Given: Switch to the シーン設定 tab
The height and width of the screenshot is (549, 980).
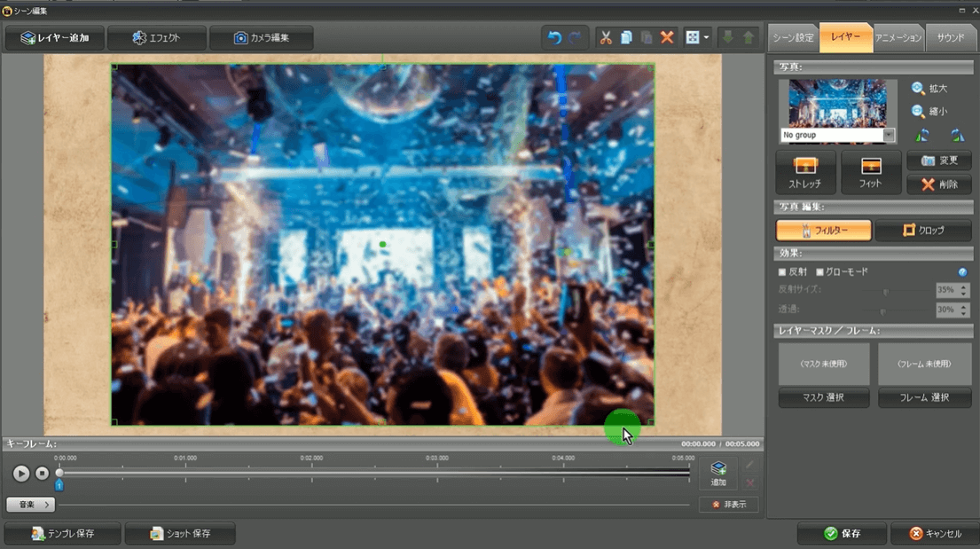Looking at the screenshot, I should 793,38.
